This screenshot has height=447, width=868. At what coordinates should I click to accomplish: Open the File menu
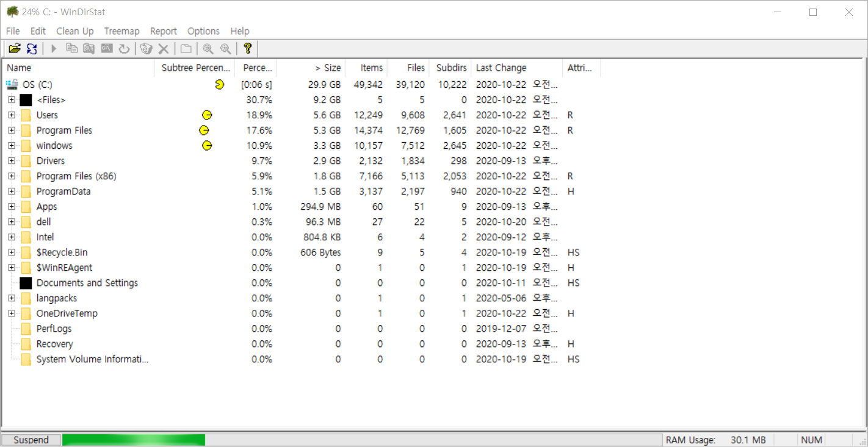(x=13, y=31)
